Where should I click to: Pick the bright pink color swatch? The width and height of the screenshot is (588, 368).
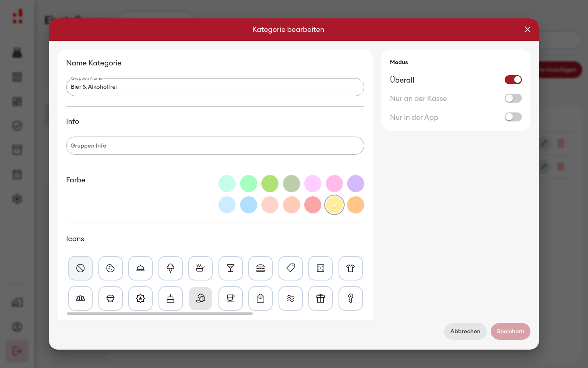tap(334, 184)
